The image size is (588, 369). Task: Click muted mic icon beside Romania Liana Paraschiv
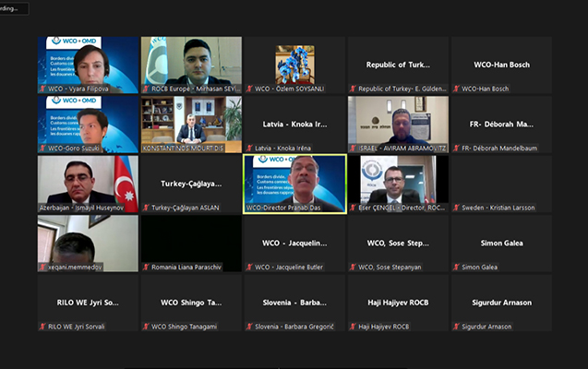point(146,268)
